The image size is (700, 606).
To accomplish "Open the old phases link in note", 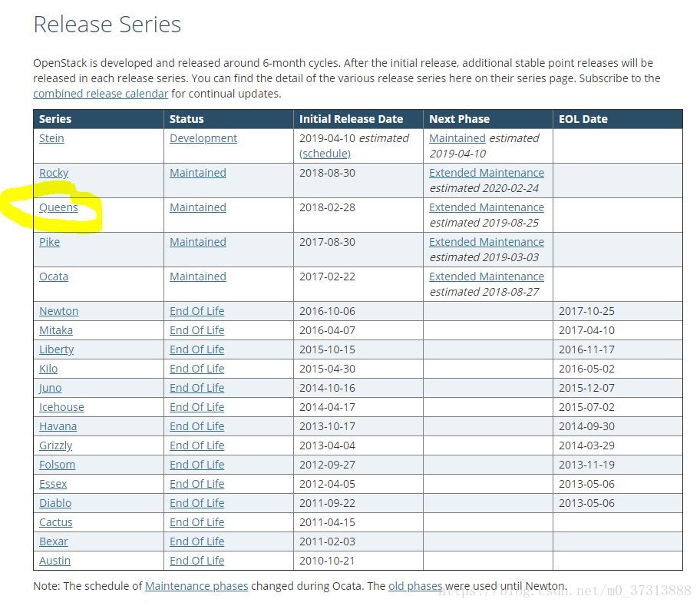I will pos(415,586).
